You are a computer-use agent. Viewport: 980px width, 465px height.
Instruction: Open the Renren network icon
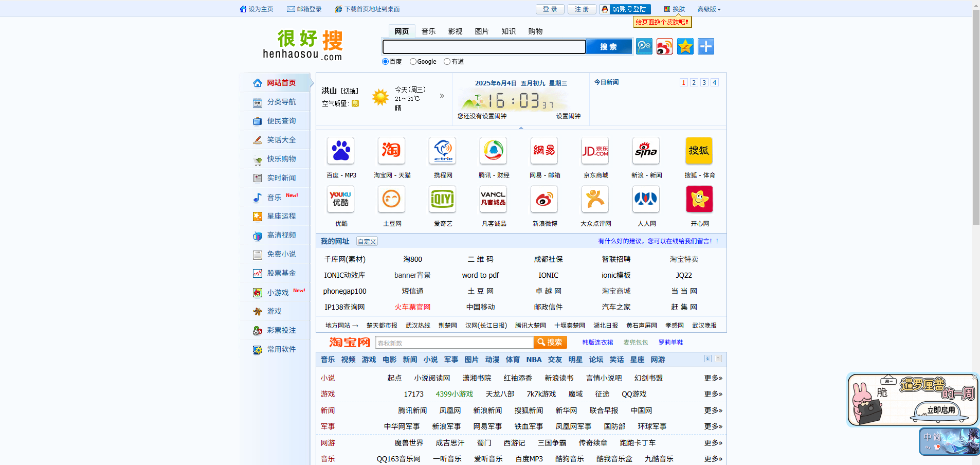click(x=646, y=199)
